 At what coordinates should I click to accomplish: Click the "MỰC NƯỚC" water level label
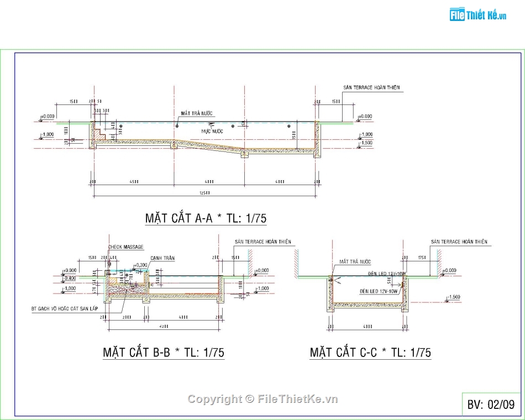point(212,131)
